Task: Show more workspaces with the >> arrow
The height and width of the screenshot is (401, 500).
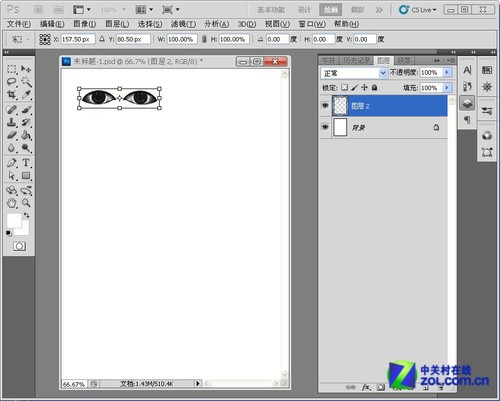Action: click(379, 10)
